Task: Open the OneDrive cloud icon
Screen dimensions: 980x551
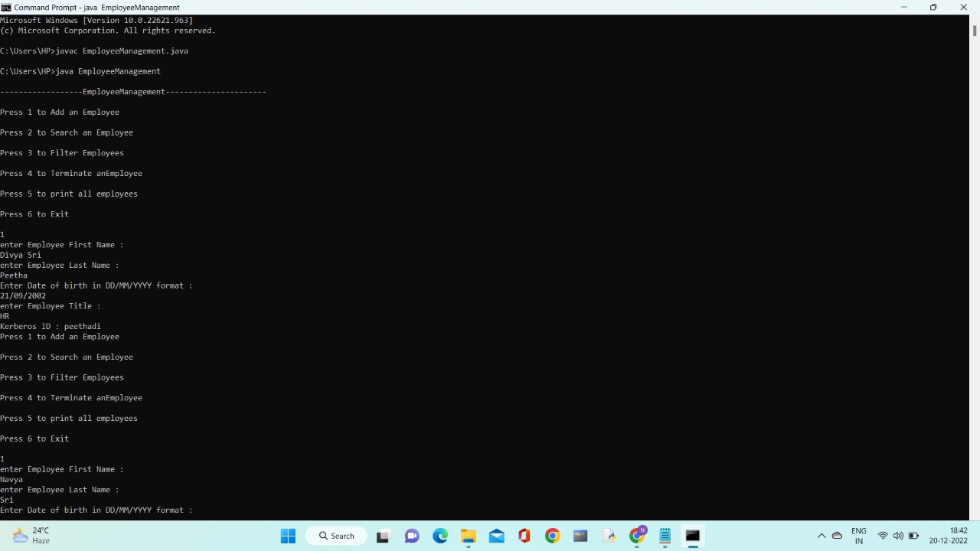Action: tap(838, 536)
